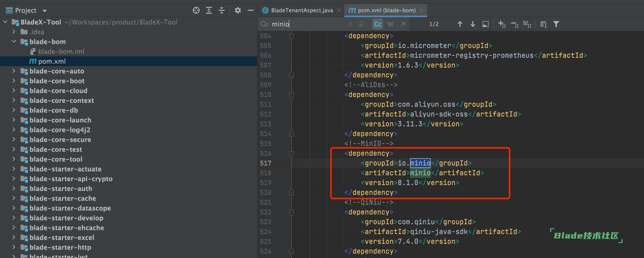Expand the blade-core-boot module

pyautogui.click(x=14, y=81)
